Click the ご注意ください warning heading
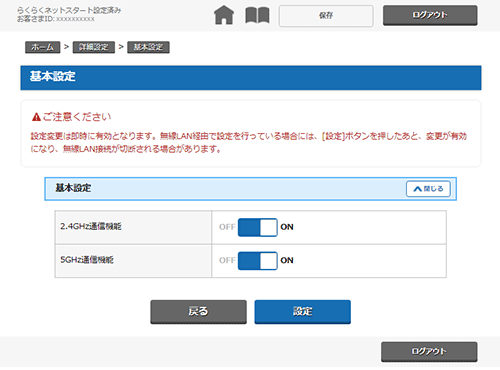The image size is (500, 370). (77, 117)
